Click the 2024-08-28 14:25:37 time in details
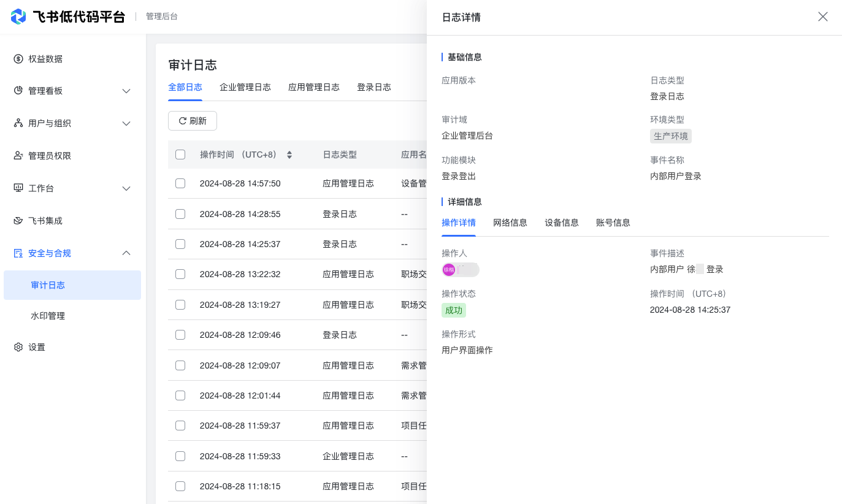The width and height of the screenshot is (842, 504). point(690,310)
